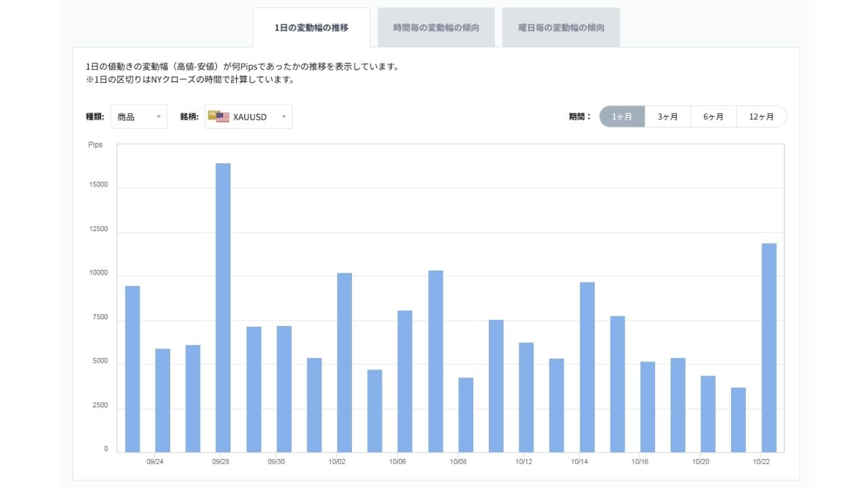Image resolution: width=868 pixels, height=488 pixels.
Task: Open the 曜日毎の変動幅の傾向 tab
Action: tap(561, 28)
